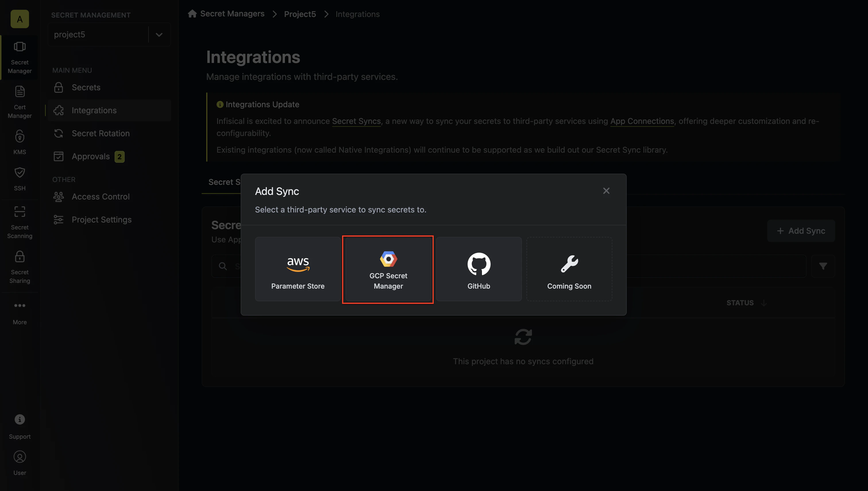The height and width of the screenshot is (491, 868).
Task: Click the search magnifier icon
Action: pos(223,266)
